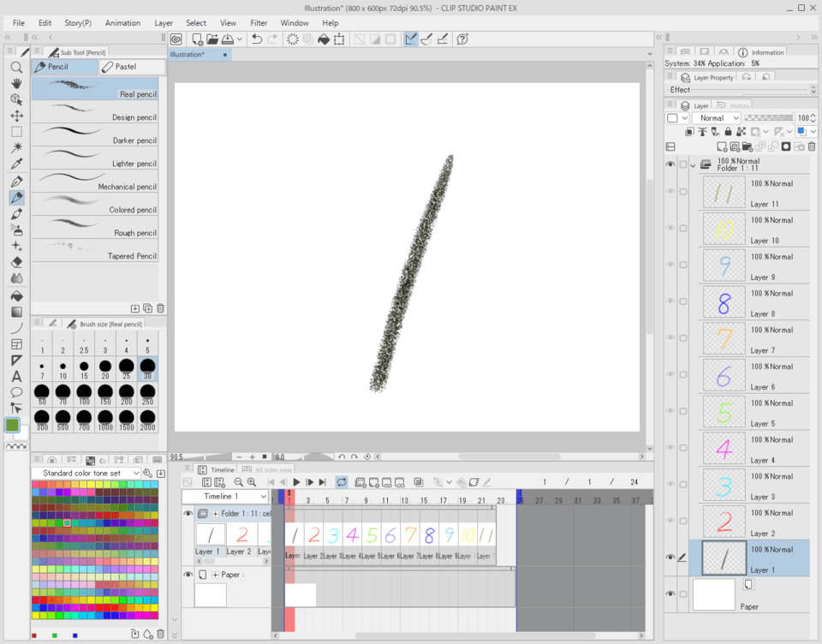Toggle visibility of the Paper layer
Image resolution: width=822 pixels, height=644 pixels.
pyautogui.click(x=670, y=593)
